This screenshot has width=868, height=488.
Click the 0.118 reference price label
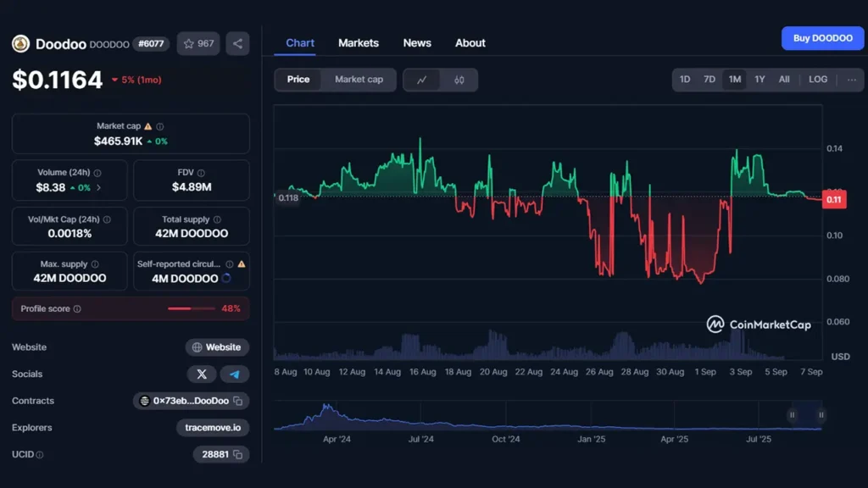click(x=288, y=198)
